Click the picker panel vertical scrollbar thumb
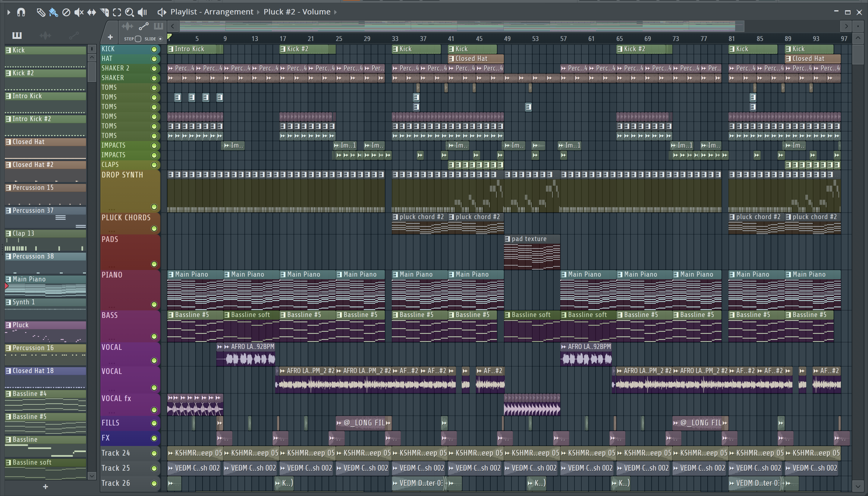 pyautogui.click(x=92, y=72)
